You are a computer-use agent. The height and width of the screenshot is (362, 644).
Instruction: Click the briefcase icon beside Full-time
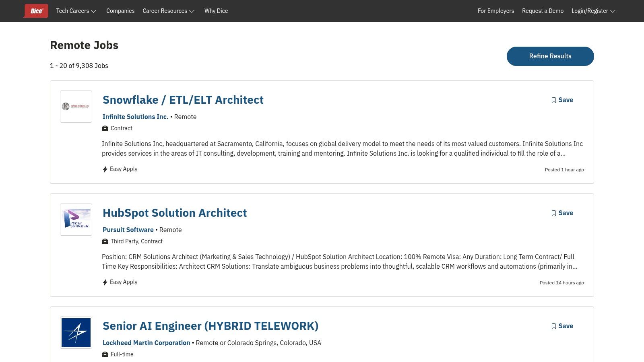click(x=105, y=354)
